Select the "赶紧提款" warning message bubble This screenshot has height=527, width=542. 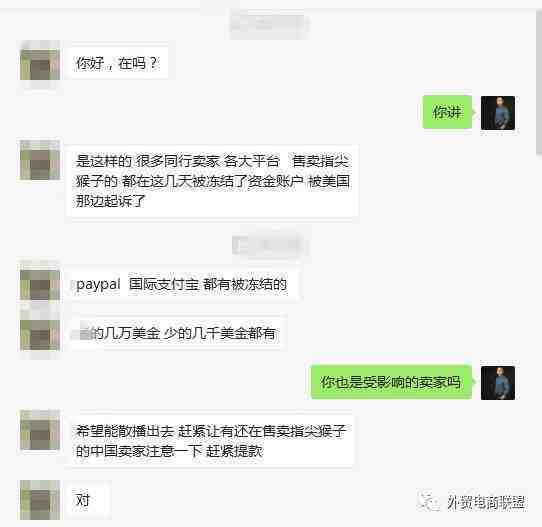click(211, 441)
